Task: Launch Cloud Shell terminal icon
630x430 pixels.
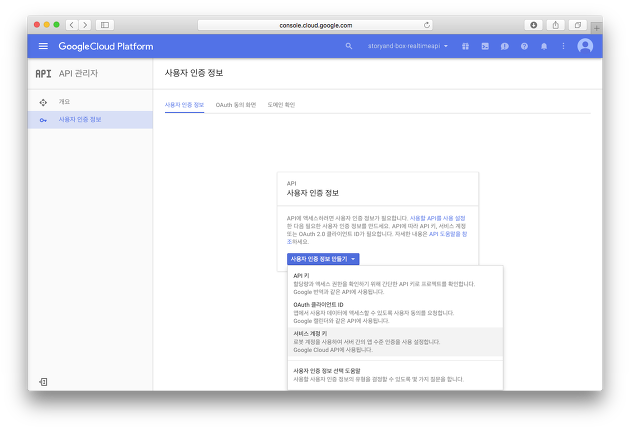Action: (x=485, y=46)
